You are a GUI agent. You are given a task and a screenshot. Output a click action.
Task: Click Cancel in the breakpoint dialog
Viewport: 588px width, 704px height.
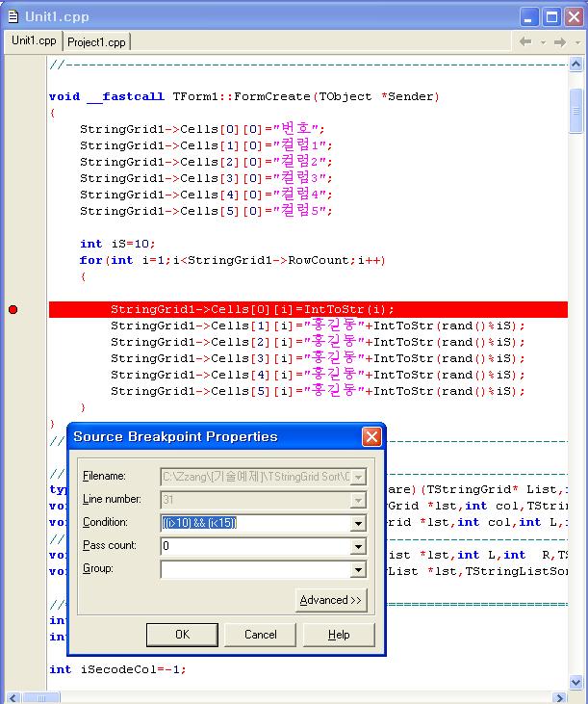(260, 635)
